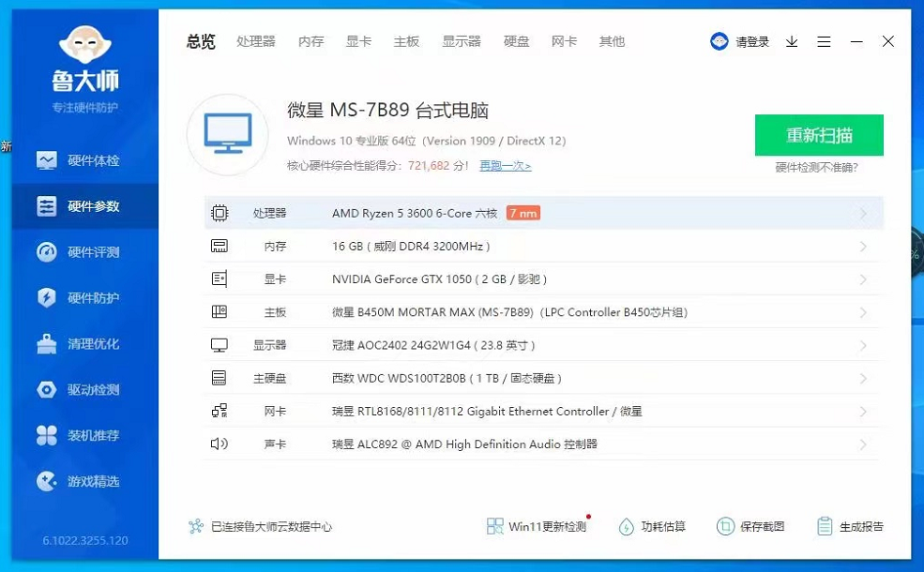Click the graphics card icon
This screenshot has height=572, width=924.
[x=220, y=278]
